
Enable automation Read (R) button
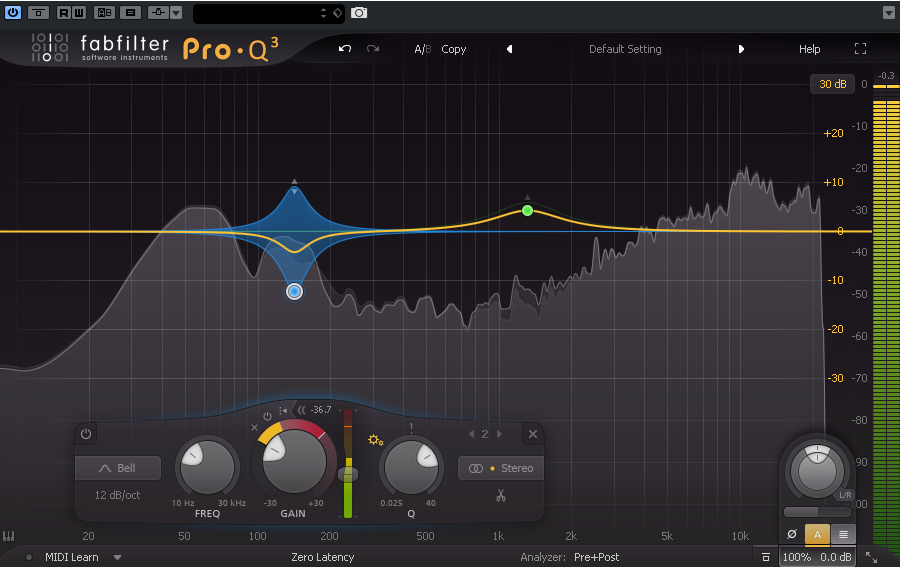pyautogui.click(x=64, y=12)
